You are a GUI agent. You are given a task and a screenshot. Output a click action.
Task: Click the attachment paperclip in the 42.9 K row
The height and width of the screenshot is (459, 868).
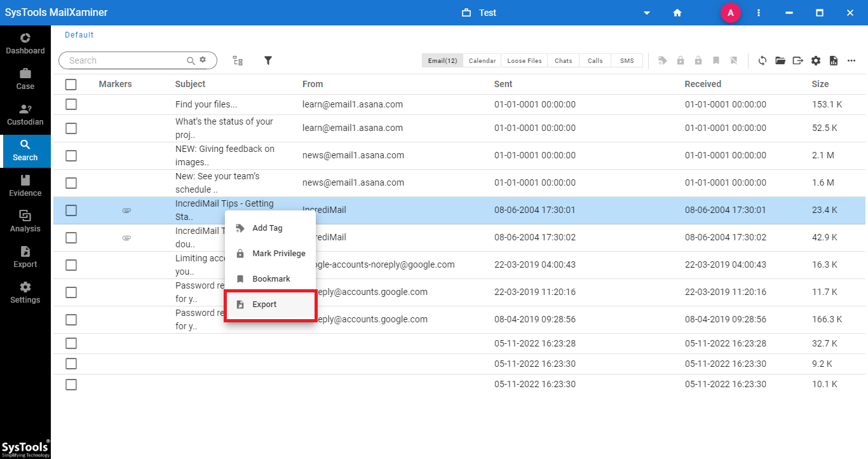pos(126,238)
